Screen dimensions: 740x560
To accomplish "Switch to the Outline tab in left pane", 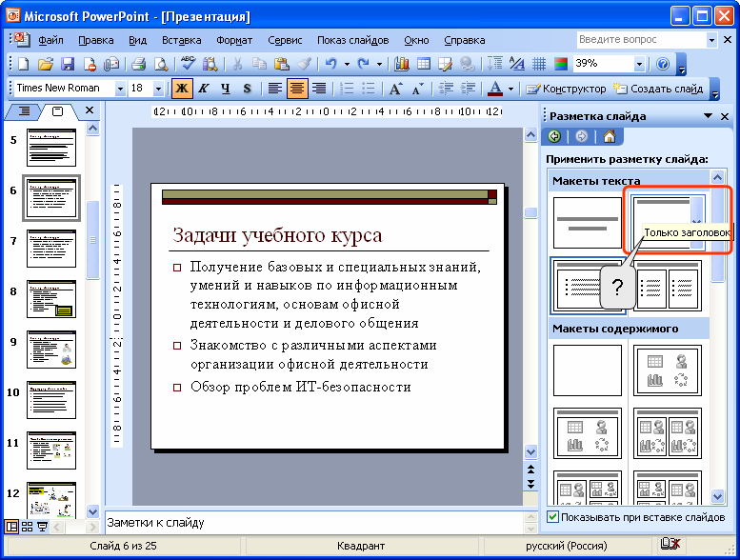I will click(24, 111).
